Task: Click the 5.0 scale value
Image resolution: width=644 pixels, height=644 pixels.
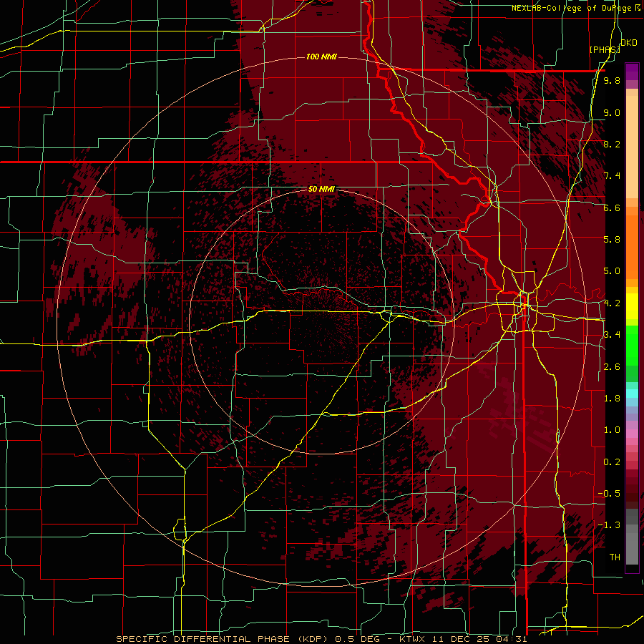Action: (612, 271)
